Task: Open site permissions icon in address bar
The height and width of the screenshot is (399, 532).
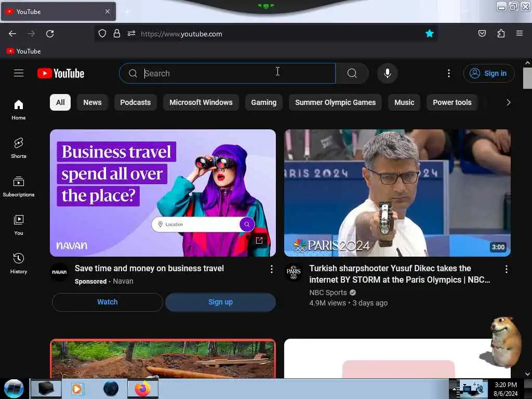Action: [x=131, y=34]
